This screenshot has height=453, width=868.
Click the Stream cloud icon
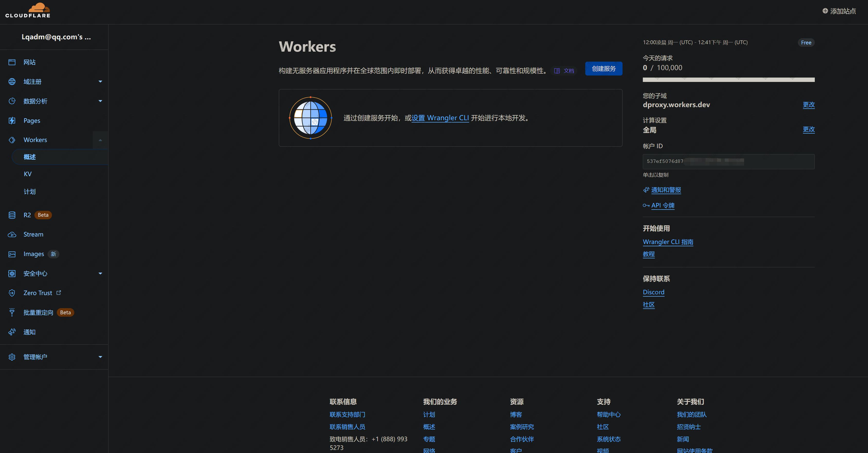tap(12, 234)
